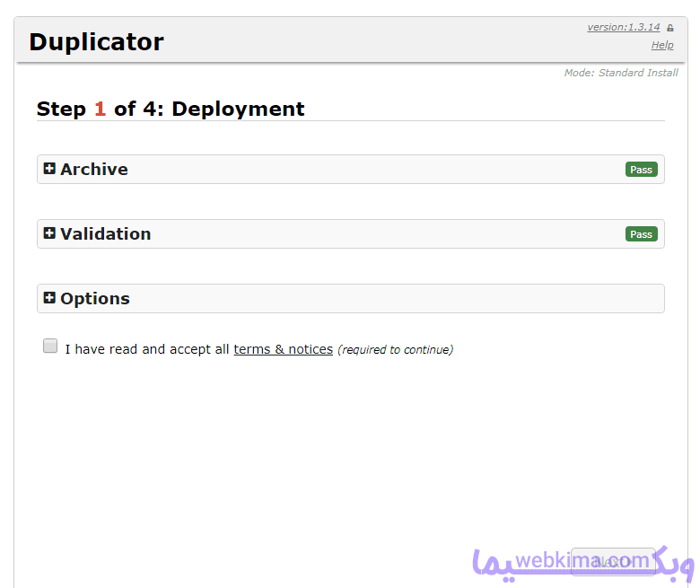Check the accept terms & notices checkbox

[50, 346]
